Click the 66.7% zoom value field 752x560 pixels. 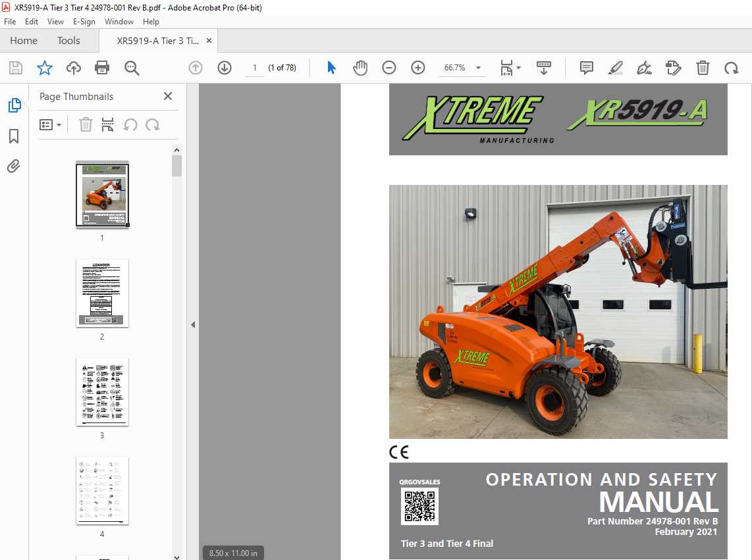pyautogui.click(x=454, y=68)
